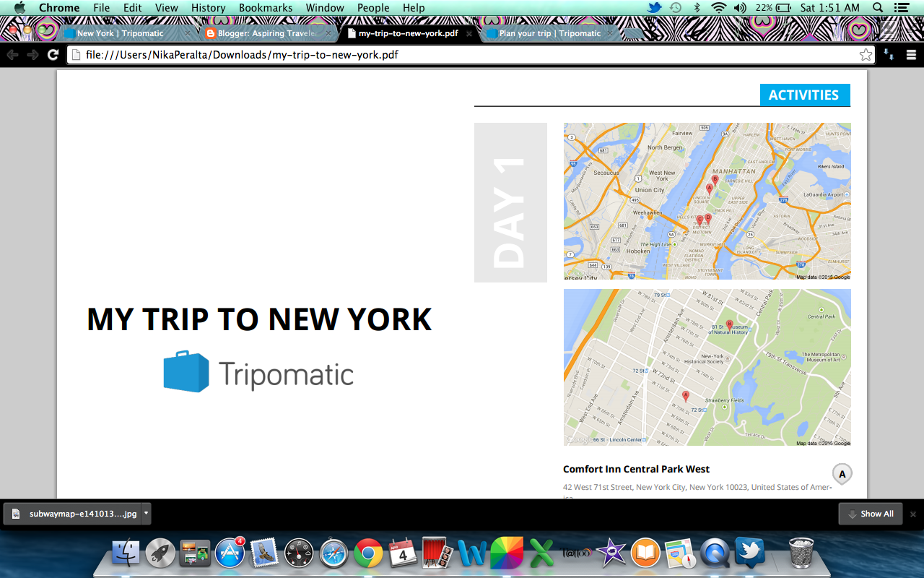The height and width of the screenshot is (578, 924).
Task: Open the Help menu
Action: click(x=414, y=8)
